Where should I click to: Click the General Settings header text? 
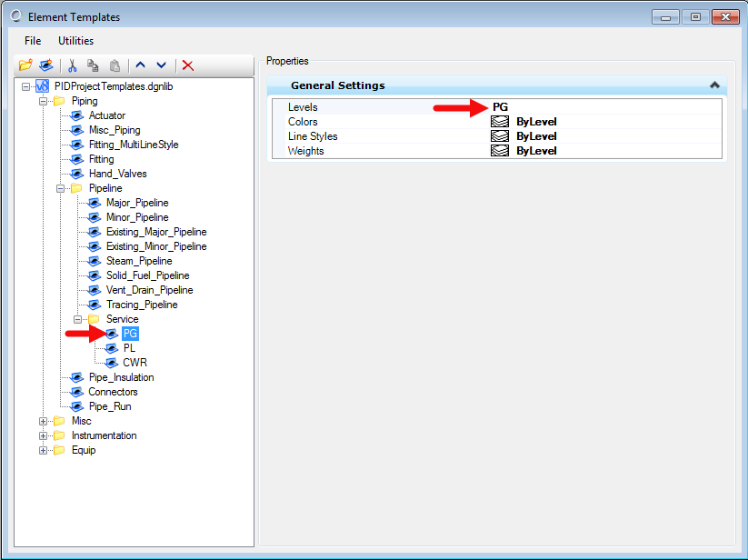coord(338,85)
